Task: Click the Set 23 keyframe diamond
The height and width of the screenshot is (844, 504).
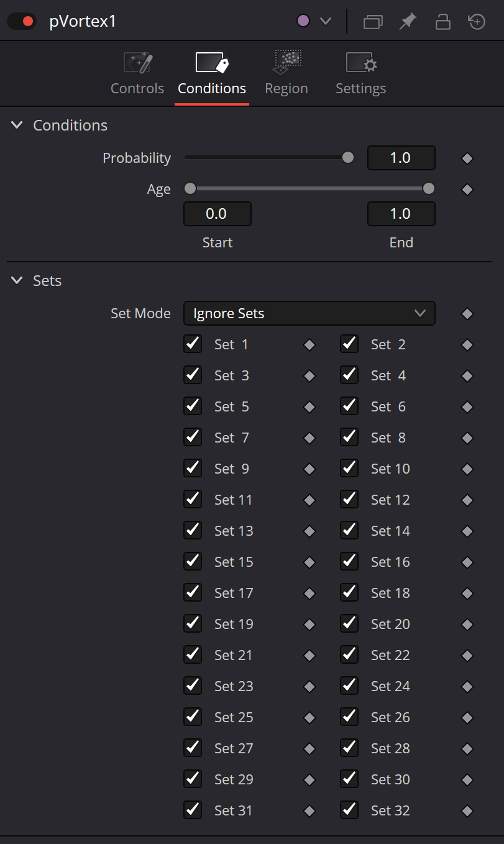Action: click(x=309, y=687)
